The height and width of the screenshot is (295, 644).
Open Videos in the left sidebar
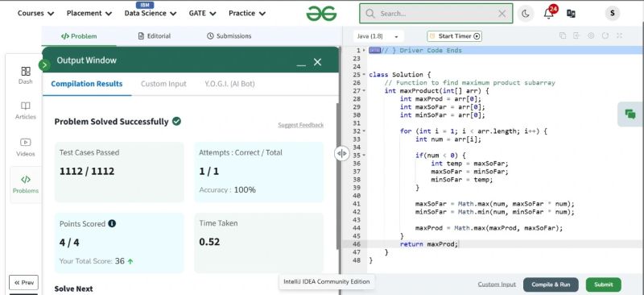(26, 147)
